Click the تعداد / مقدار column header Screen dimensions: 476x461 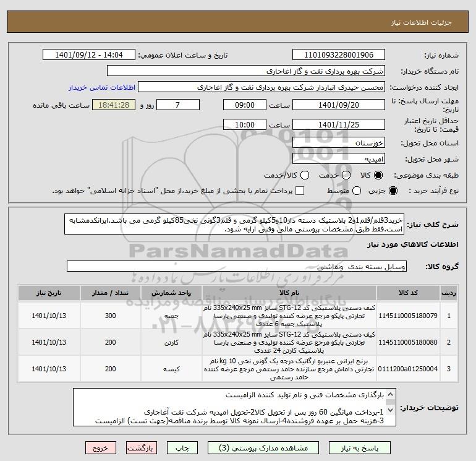[x=110, y=293]
